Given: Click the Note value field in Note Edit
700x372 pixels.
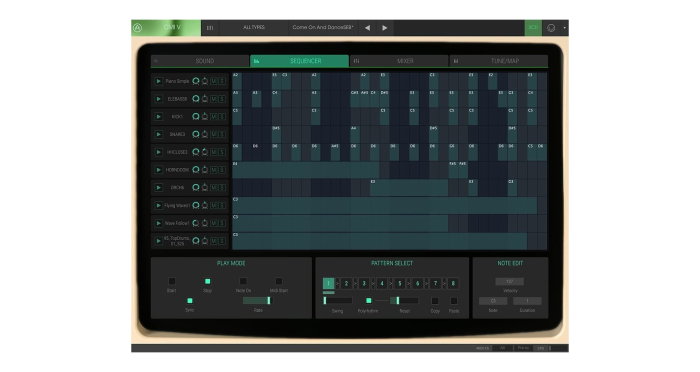Looking at the screenshot, I should point(493,301).
